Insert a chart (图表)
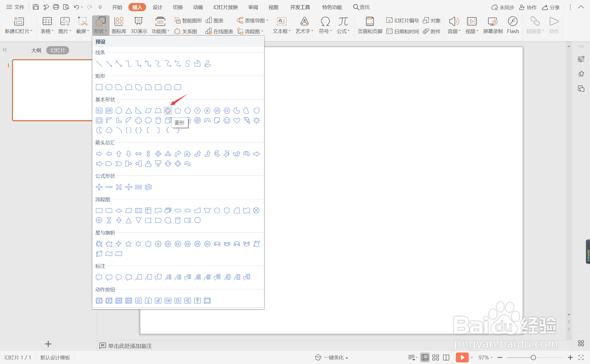The height and width of the screenshot is (364, 590). [214, 20]
